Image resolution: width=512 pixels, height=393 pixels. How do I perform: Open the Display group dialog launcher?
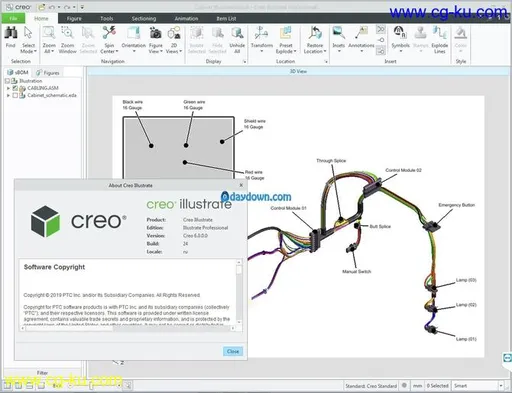245,62
